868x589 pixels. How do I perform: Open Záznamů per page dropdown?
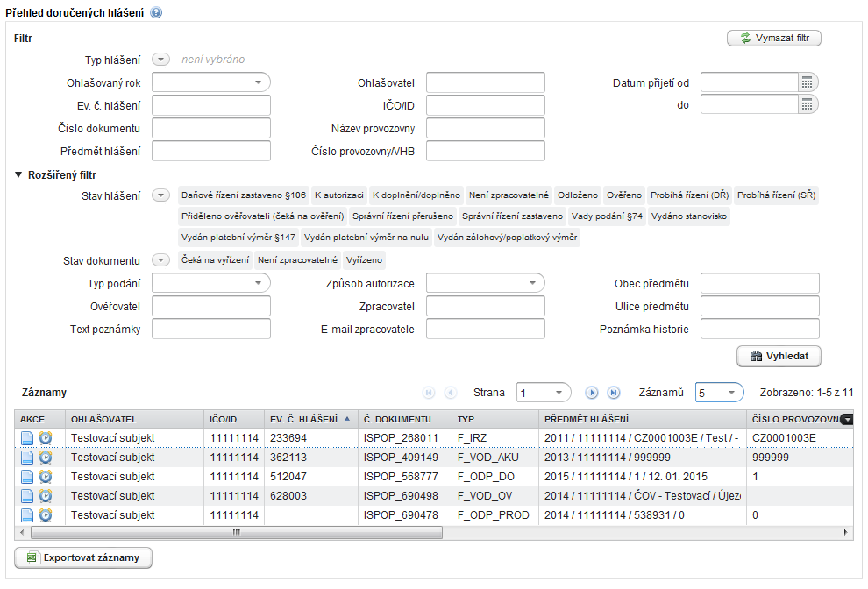tap(719, 393)
